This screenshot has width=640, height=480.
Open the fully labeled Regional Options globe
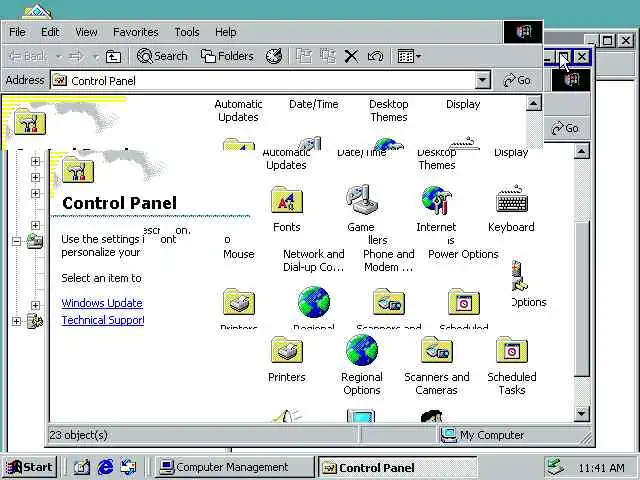(362, 350)
